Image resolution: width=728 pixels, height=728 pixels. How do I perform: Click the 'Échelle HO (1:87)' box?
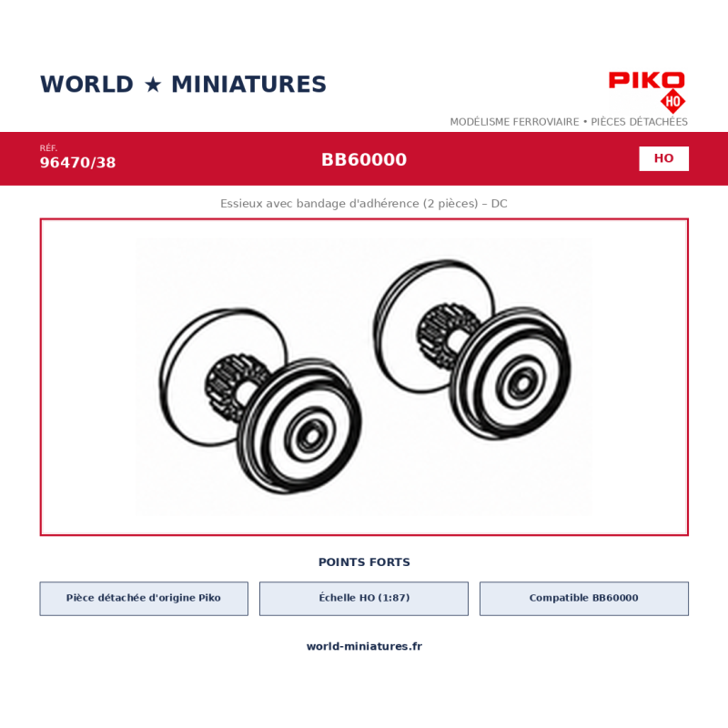pos(364,599)
